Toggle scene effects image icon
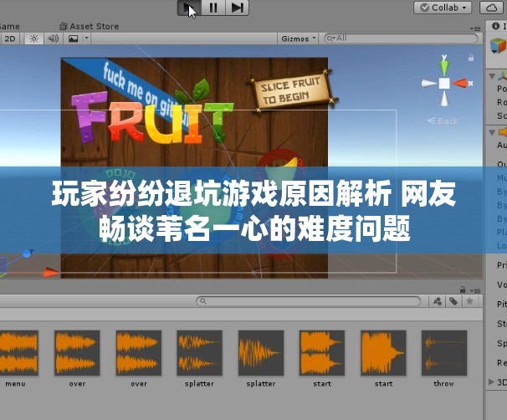The height and width of the screenshot is (420, 507). click(x=73, y=38)
